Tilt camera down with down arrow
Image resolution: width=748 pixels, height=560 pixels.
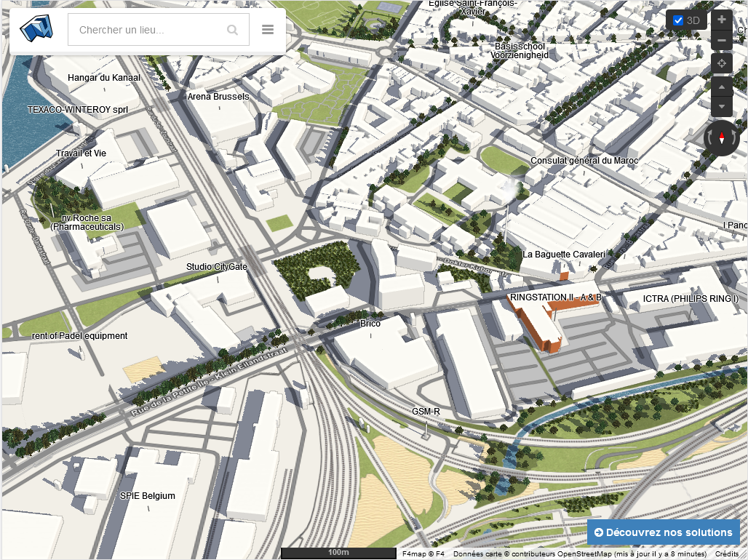(721, 106)
